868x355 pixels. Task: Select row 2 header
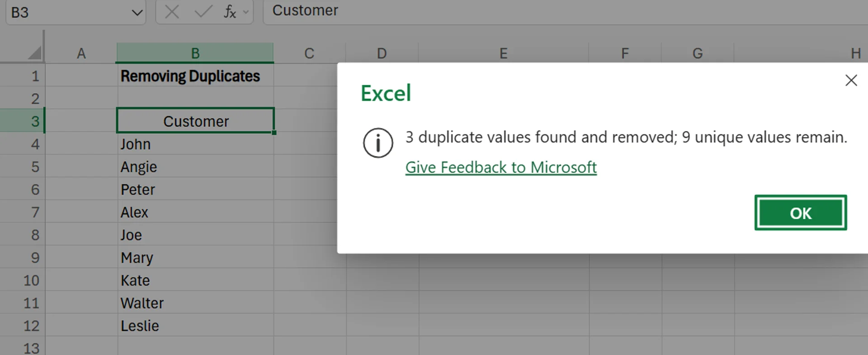23,98
